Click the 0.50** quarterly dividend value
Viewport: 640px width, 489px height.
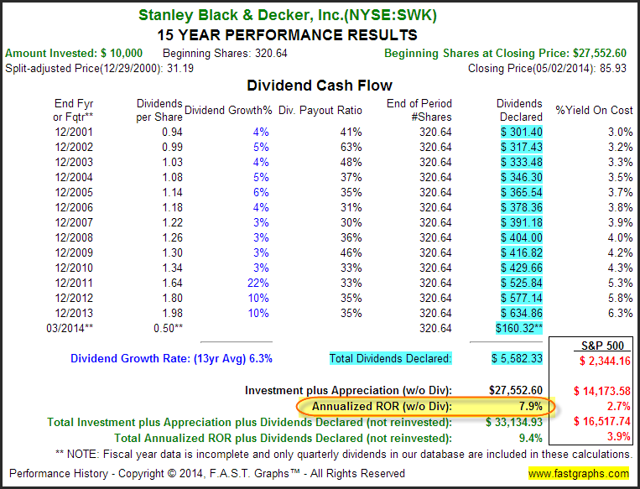[x=168, y=328]
